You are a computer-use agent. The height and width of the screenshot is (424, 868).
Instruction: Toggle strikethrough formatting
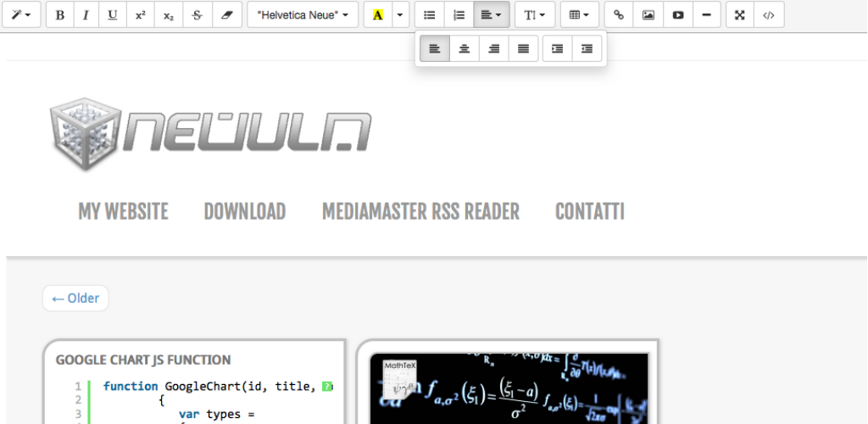(197, 15)
